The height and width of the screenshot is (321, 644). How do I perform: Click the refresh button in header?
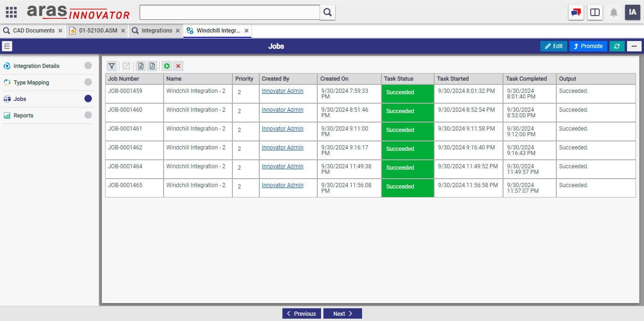pyautogui.click(x=617, y=46)
